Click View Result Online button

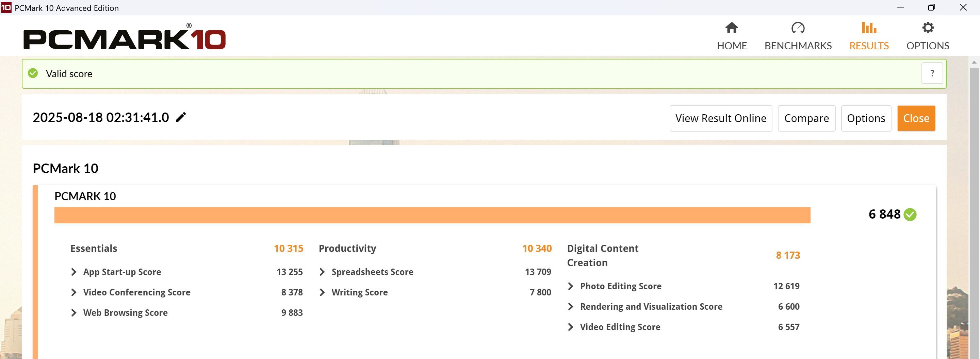(721, 118)
